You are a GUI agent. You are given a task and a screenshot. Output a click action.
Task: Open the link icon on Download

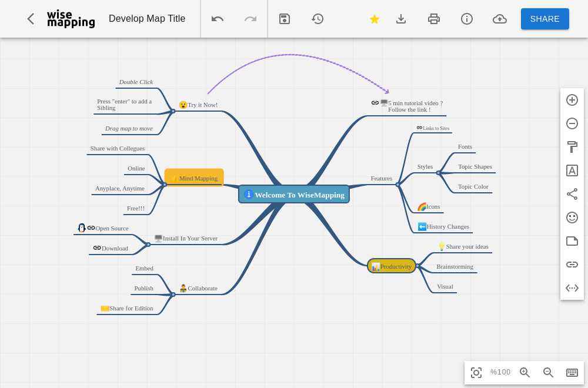tap(97, 248)
